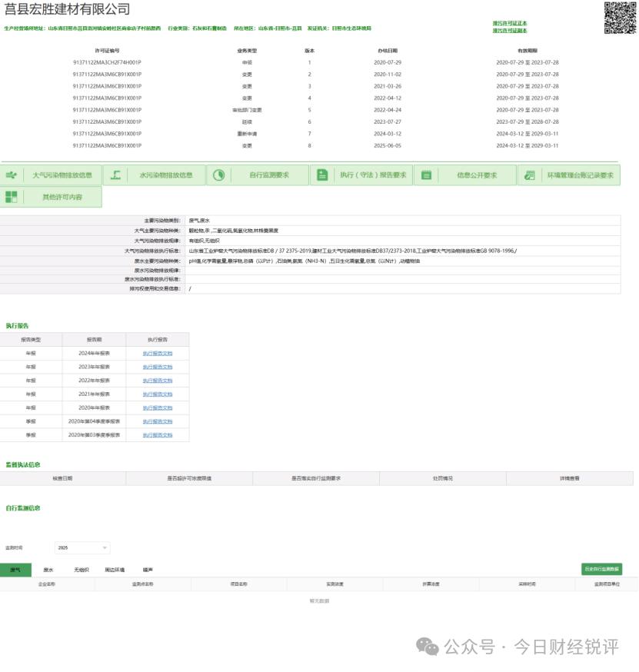Open 2024年年报表 execution report document

coord(158,353)
